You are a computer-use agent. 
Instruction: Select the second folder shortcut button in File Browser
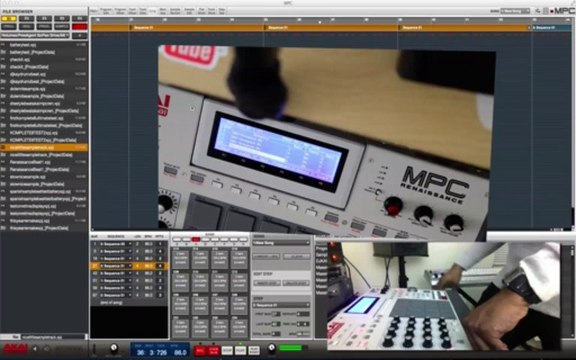point(26,18)
